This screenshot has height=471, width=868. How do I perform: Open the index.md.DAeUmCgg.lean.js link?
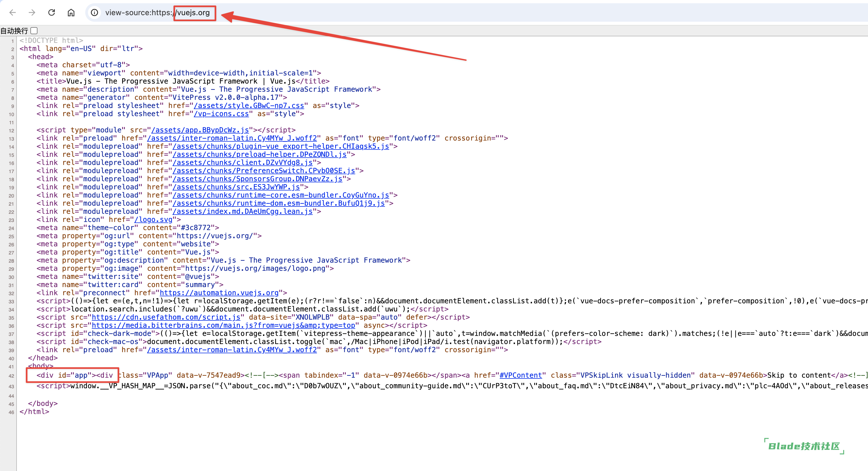[x=243, y=211]
